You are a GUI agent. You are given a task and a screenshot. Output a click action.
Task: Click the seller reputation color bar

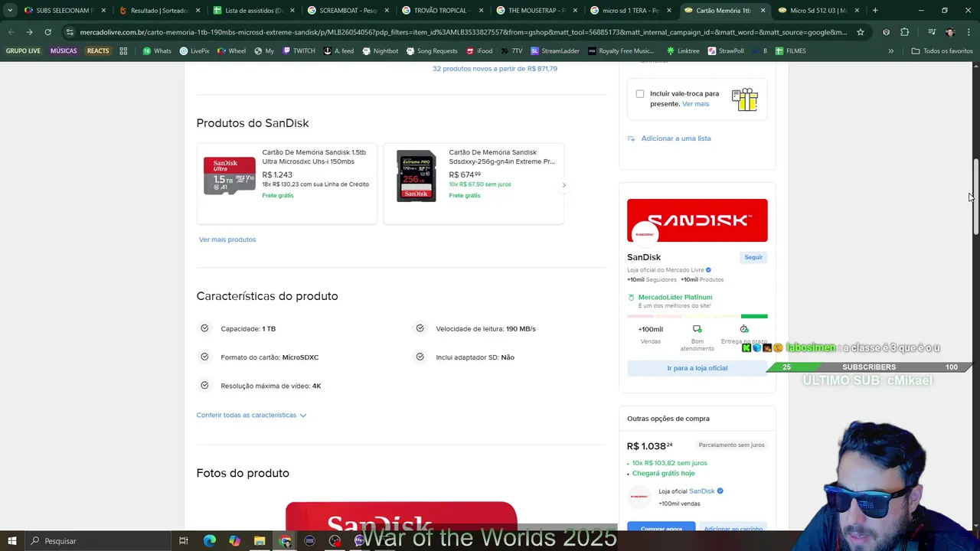(x=697, y=316)
